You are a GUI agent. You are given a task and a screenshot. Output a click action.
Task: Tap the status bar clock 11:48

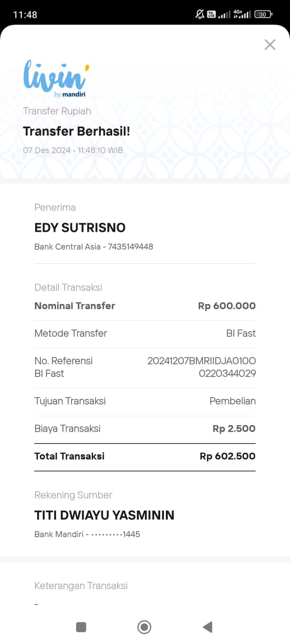[25, 15]
